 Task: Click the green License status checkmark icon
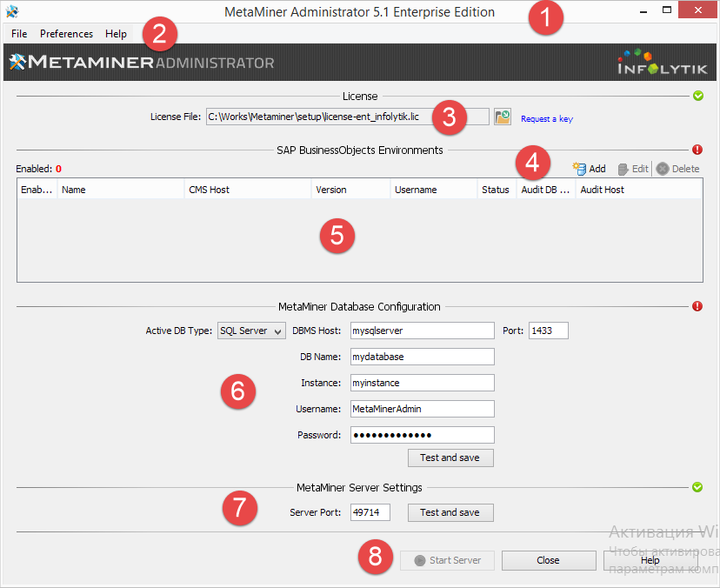coord(698,96)
